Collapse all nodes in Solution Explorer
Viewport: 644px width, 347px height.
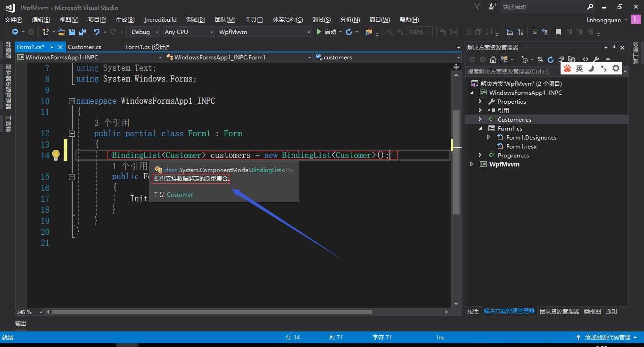coord(561,59)
